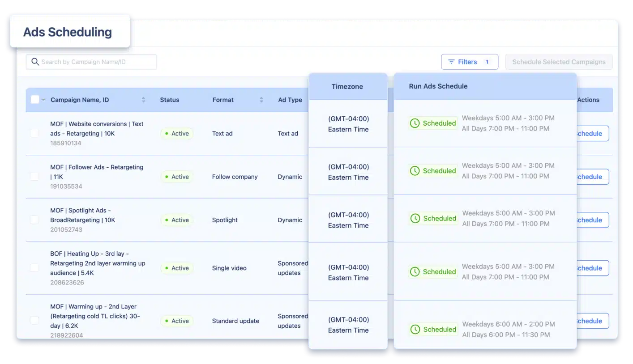Click clock icon for Single video campaign schedule
The height and width of the screenshot is (364, 633).
[x=415, y=271]
